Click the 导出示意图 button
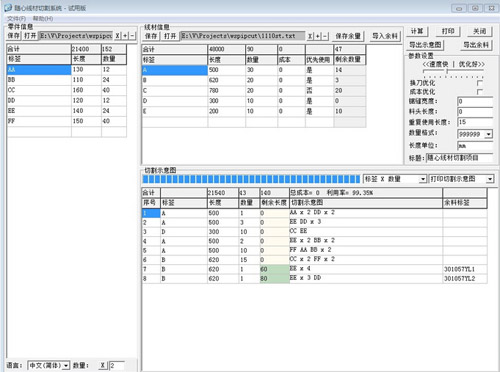The width and height of the screenshot is (500, 372). (x=425, y=45)
